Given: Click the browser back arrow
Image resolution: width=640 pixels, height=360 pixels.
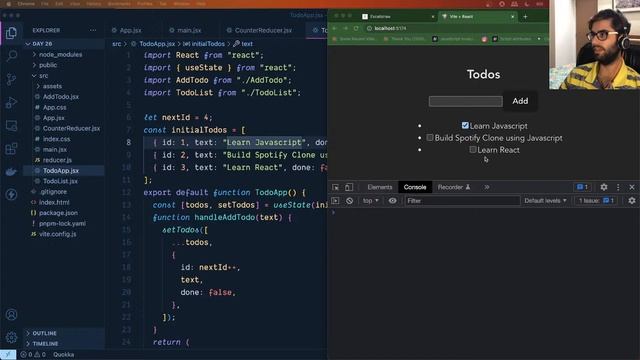Looking at the screenshot, I should 334,28.
